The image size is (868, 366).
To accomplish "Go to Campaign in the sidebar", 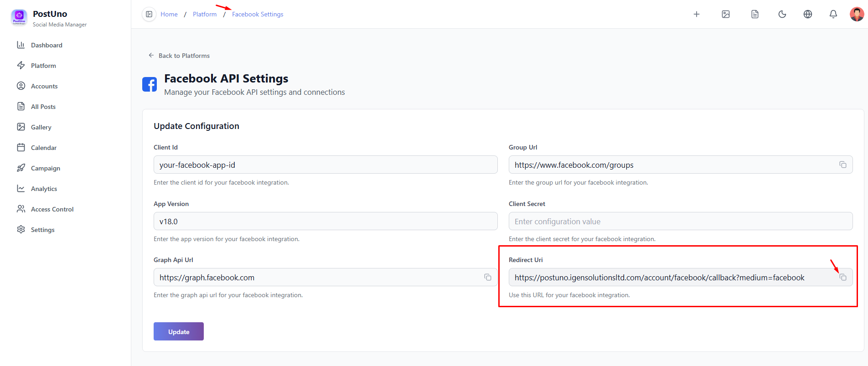I will point(46,168).
